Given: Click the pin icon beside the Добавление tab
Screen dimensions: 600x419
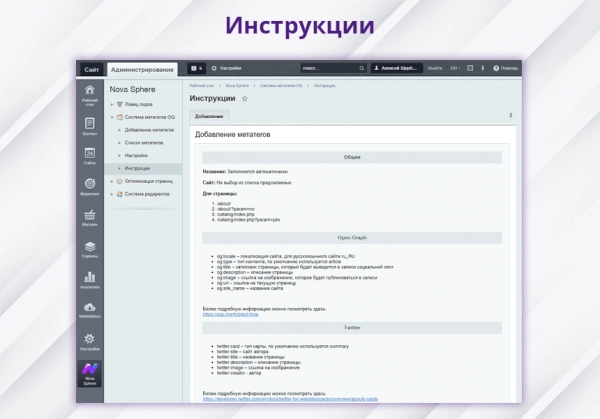Looking at the screenshot, I should pos(510,116).
